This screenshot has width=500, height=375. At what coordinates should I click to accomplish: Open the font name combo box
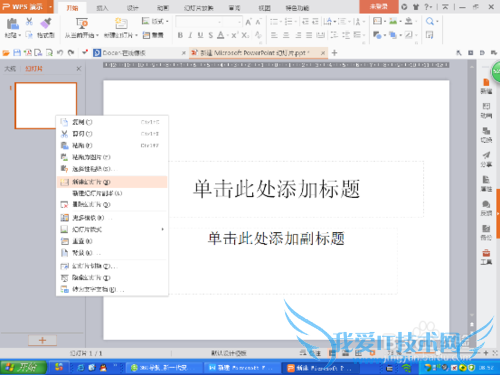[199, 22]
